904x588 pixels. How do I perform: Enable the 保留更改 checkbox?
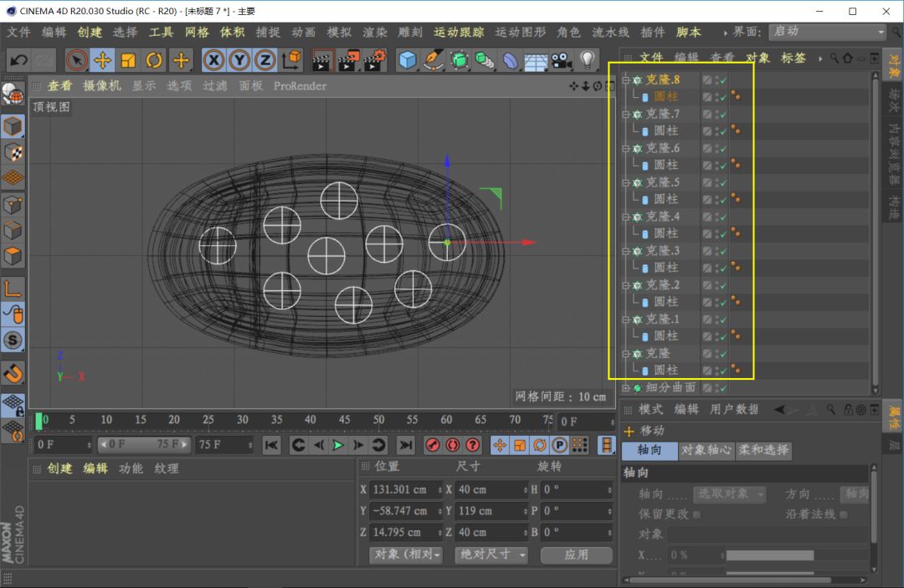pyautogui.click(x=697, y=514)
